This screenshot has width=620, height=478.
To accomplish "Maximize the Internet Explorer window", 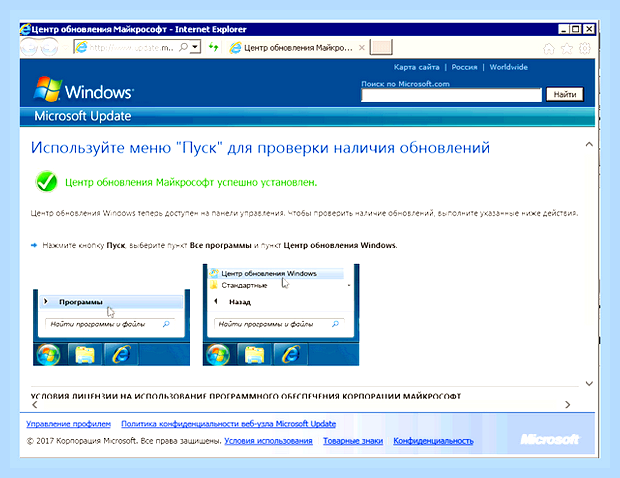I will (x=576, y=29).
